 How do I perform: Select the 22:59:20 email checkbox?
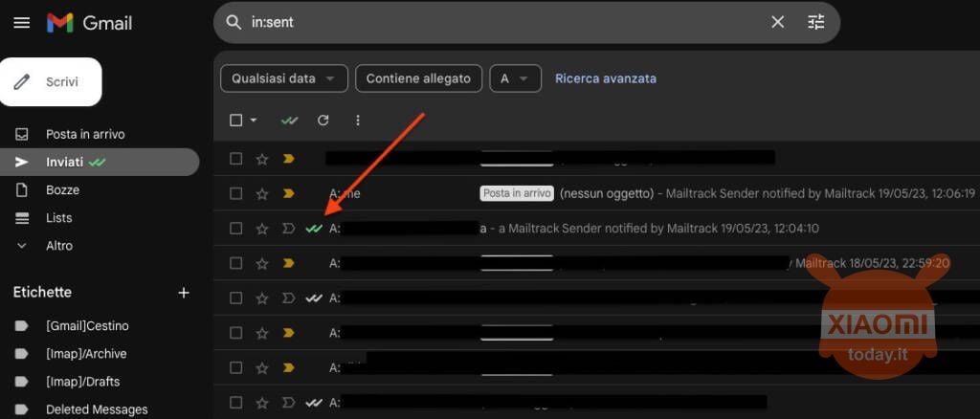(x=235, y=263)
